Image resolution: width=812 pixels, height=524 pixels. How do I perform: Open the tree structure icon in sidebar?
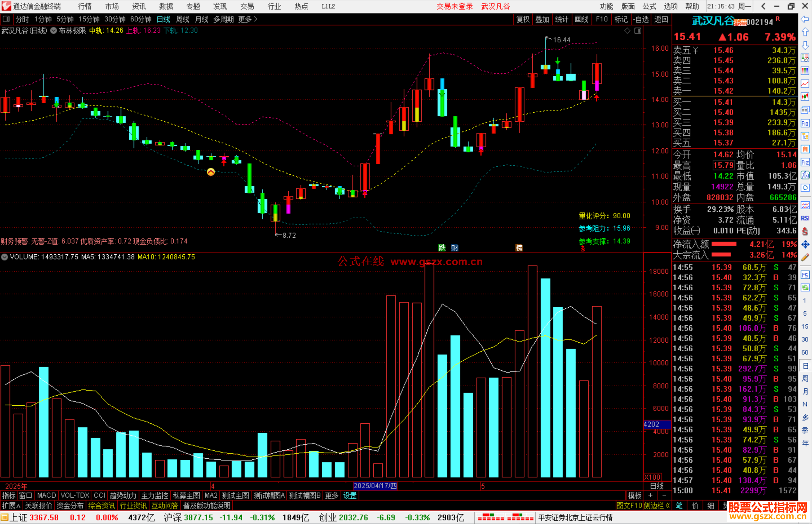(x=805, y=136)
